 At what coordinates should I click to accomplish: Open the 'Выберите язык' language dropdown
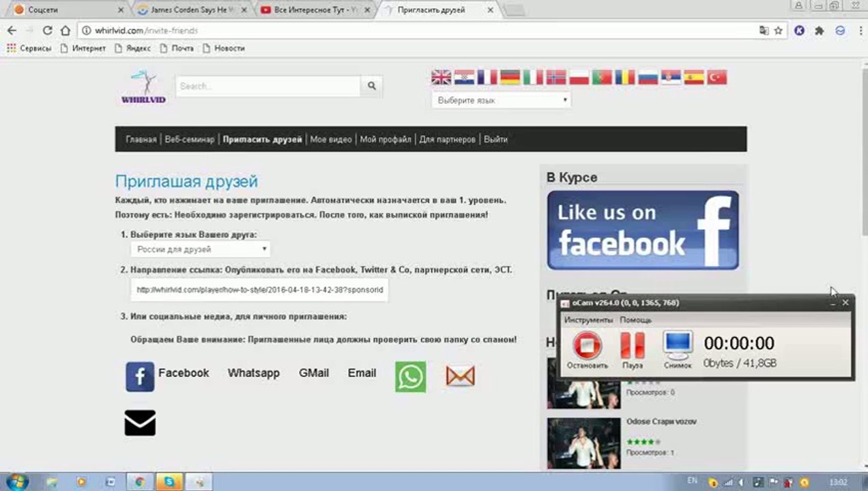pyautogui.click(x=501, y=100)
